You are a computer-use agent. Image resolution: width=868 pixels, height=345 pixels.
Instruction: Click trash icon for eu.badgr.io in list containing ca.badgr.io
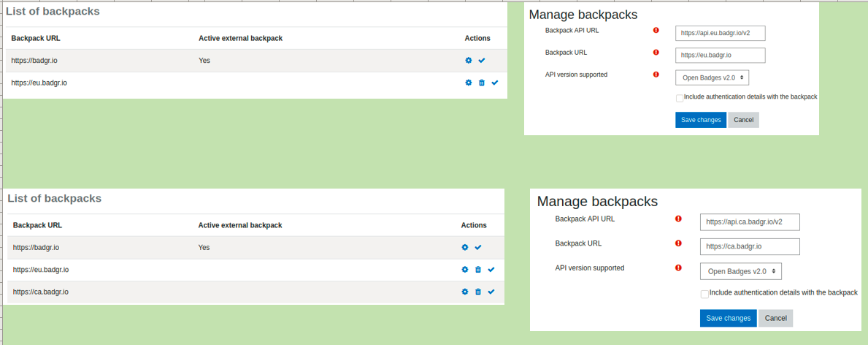(478, 270)
